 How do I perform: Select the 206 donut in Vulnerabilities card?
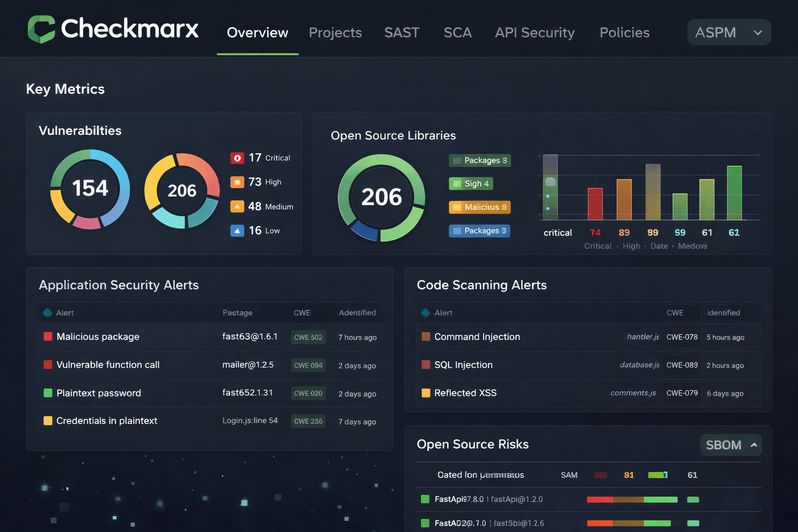182,191
